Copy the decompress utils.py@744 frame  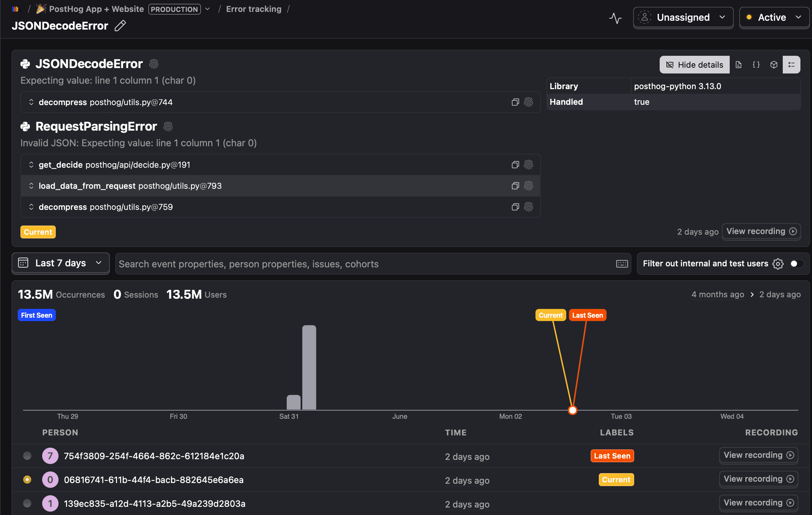pyautogui.click(x=515, y=102)
